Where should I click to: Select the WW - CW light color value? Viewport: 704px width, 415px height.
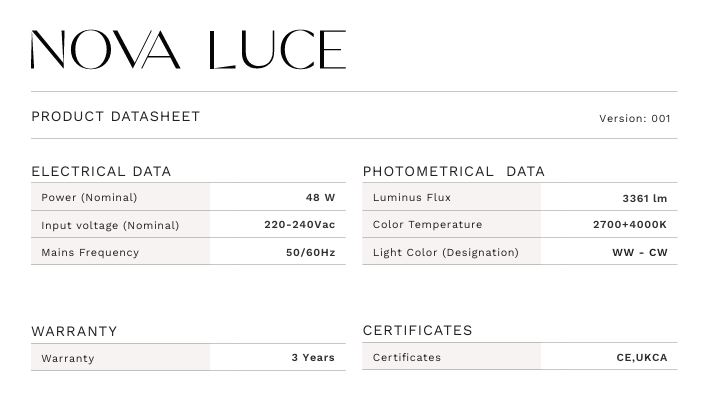[x=639, y=252]
